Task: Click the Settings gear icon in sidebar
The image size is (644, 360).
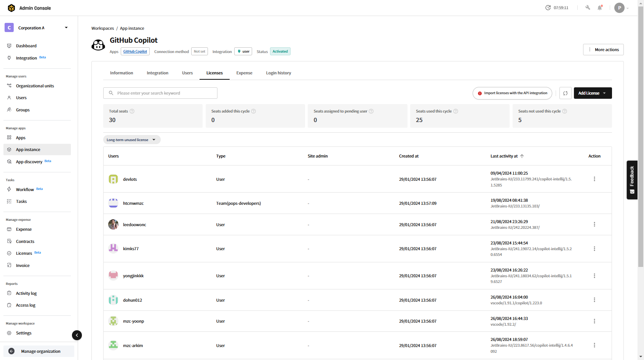Action: 9,333
